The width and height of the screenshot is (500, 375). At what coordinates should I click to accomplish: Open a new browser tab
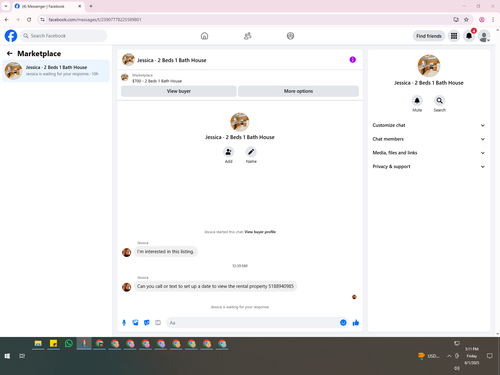[x=91, y=6]
